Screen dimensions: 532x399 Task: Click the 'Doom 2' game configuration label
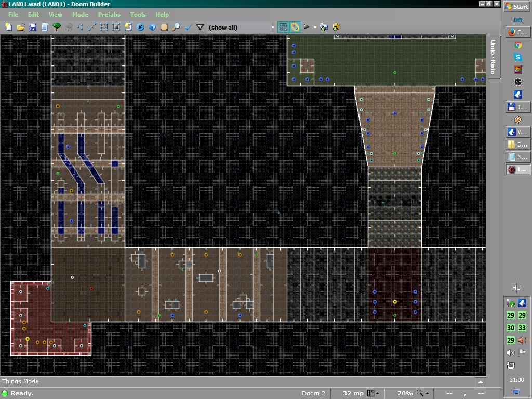pos(313,393)
